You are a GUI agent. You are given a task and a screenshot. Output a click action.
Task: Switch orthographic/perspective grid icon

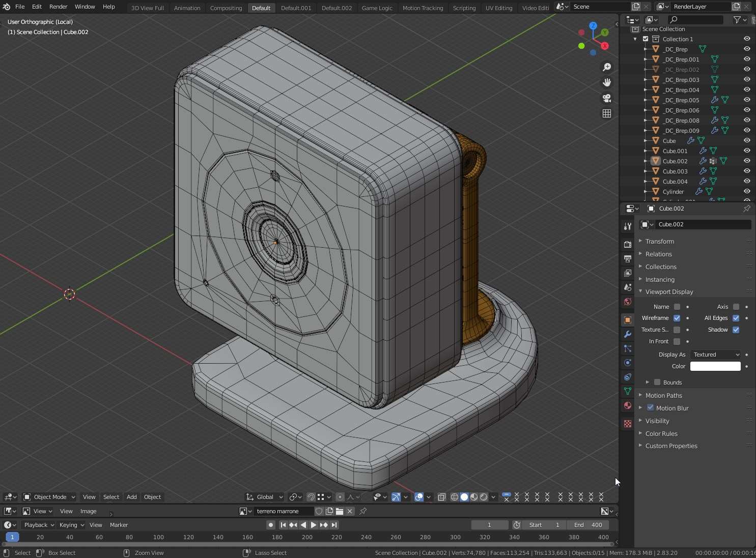[x=607, y=113]
